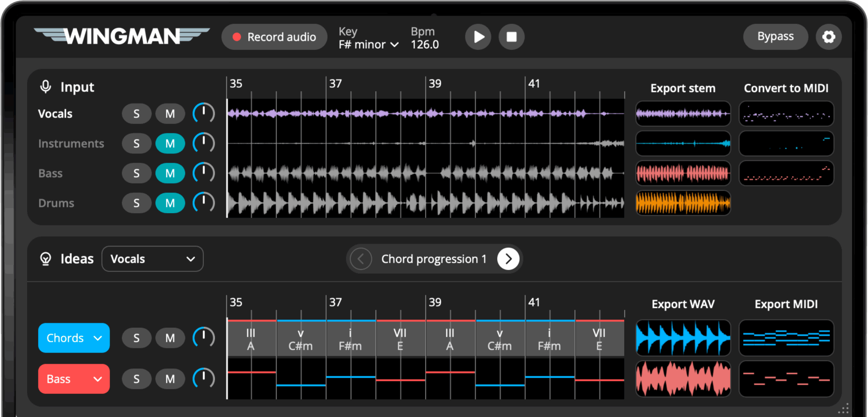Open settings via the gear icon
This screenshot has height=417, width=868.
(x=829, y=37)
